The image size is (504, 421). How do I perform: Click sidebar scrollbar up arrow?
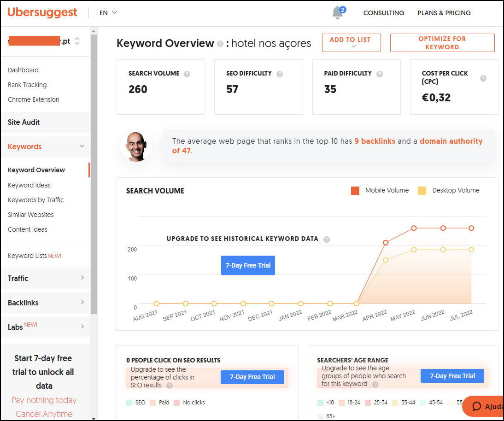pyautogui.click(x=94, y=31)
